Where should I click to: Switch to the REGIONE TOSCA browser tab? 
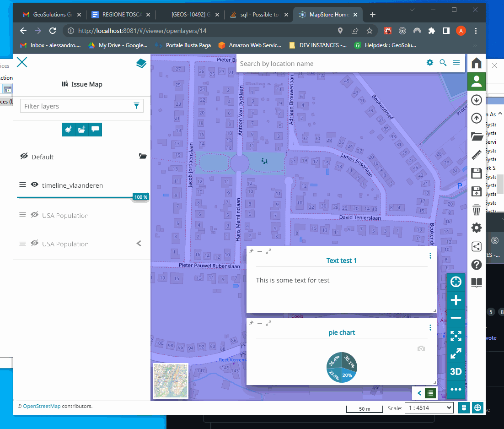pos(121,15)
